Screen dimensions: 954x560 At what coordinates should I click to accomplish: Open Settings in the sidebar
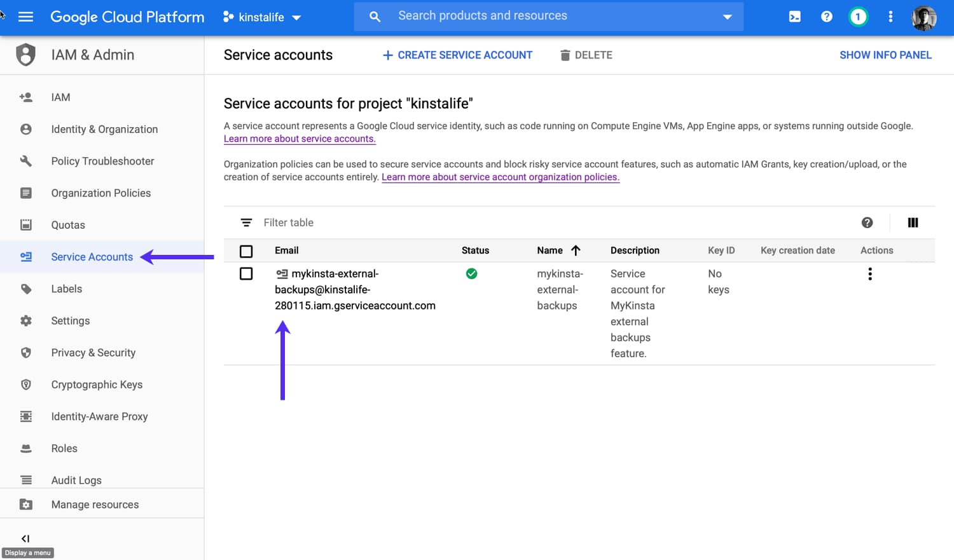tap(70, 320)
